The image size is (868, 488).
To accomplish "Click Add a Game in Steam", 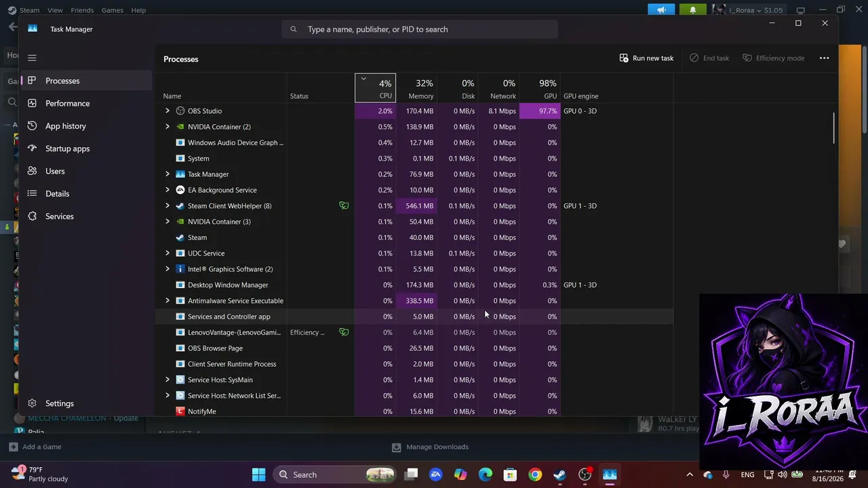I will 35,447.
